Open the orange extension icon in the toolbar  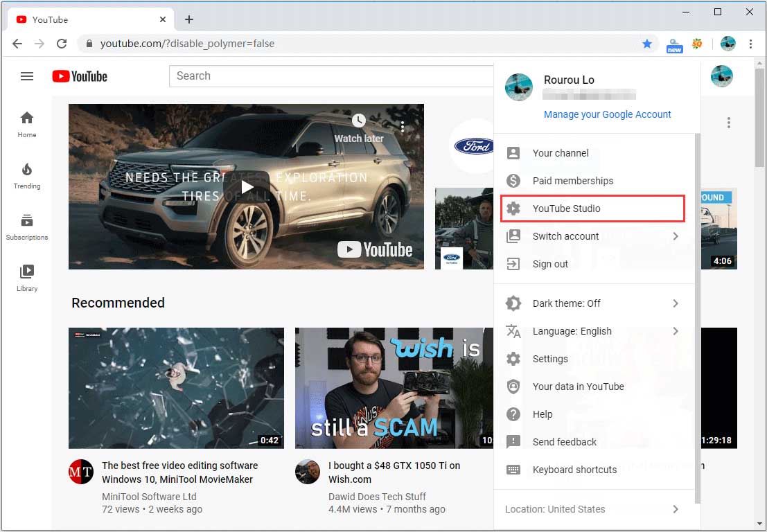click(x=697, y=44)
